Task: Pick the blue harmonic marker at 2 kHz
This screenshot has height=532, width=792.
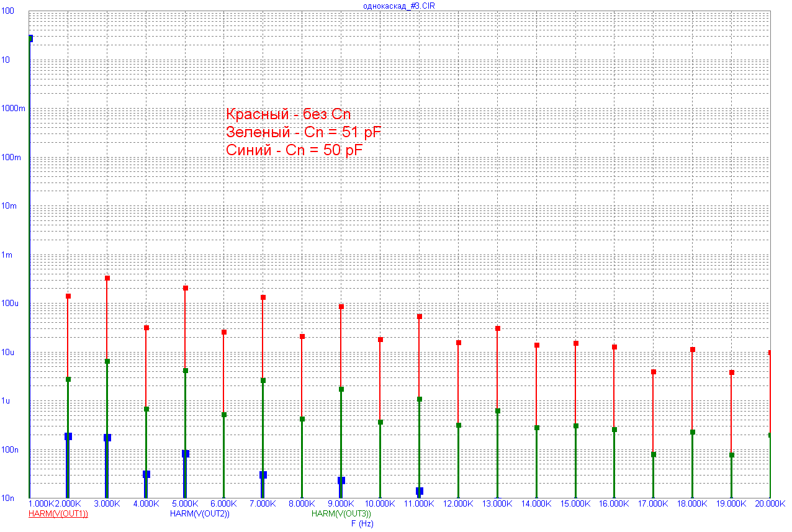Action: pyautogui.click(x=68, y=436)
